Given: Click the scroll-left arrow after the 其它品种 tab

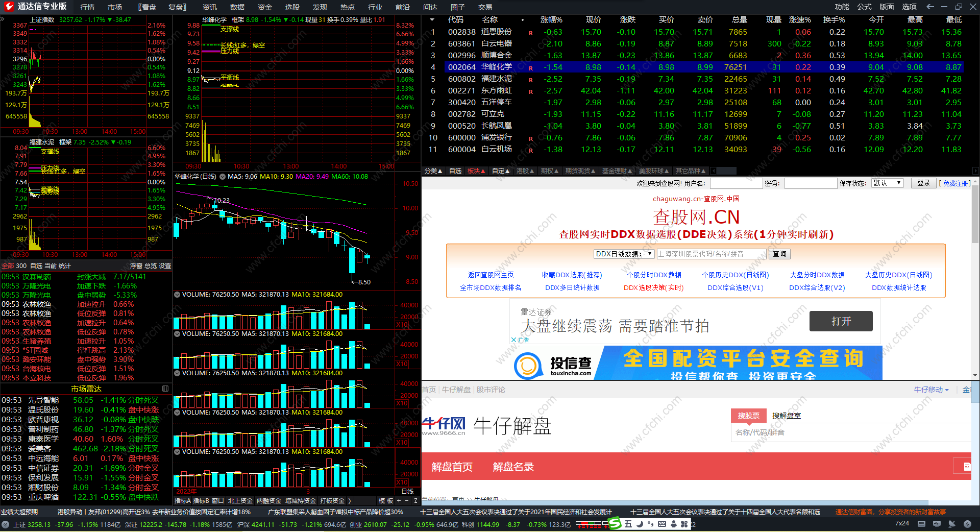Looking at the screenshot, I should 713,171.
